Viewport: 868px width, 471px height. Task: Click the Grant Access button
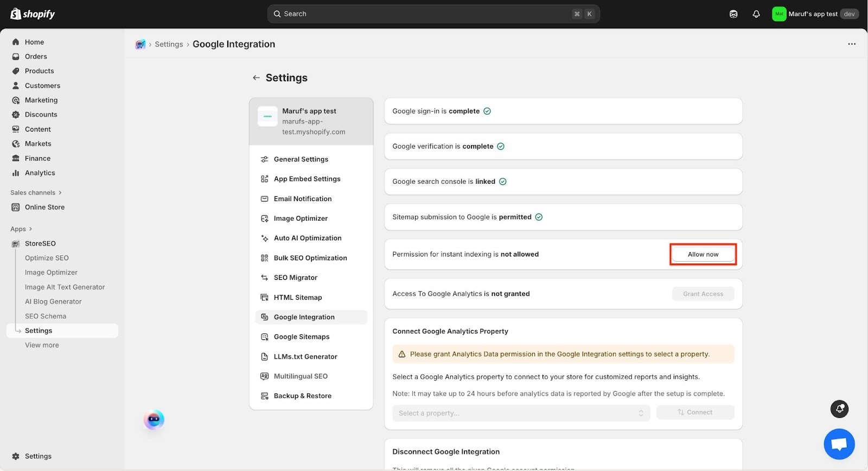pyautogui.click(x=703, y=294)
